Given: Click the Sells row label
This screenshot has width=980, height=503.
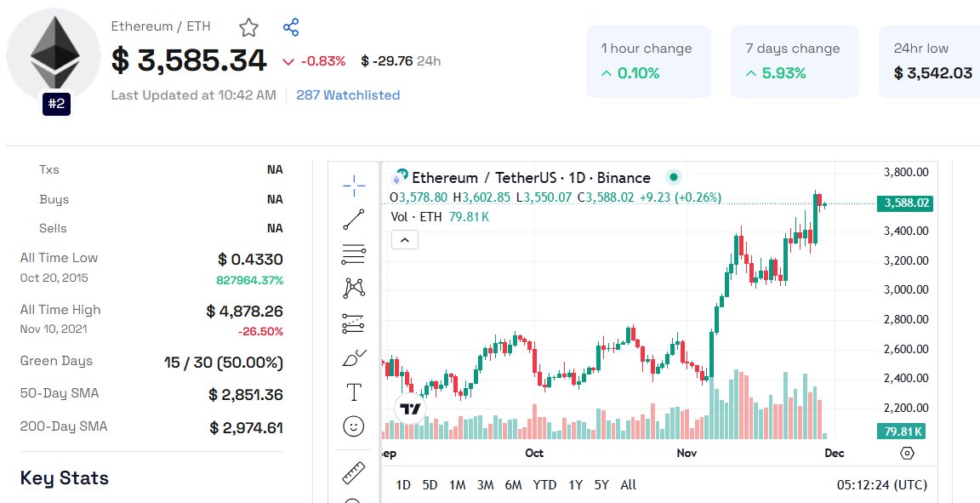Looking at the screenshot, I should coord(53,228).
